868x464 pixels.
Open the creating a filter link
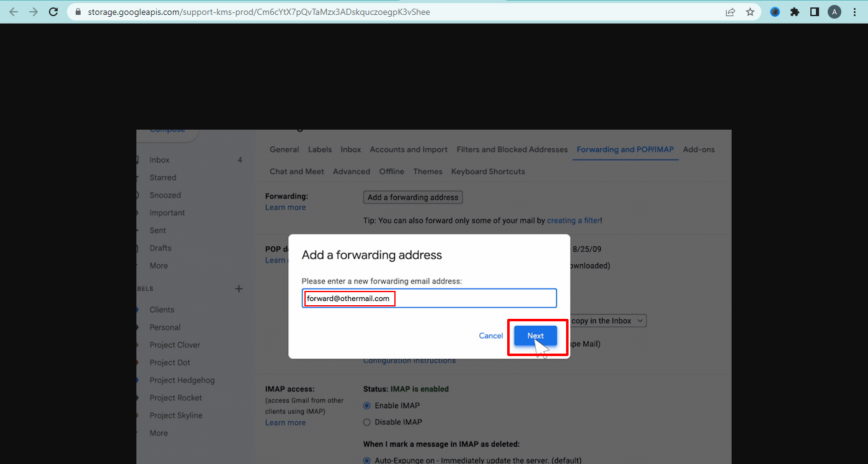573,220
